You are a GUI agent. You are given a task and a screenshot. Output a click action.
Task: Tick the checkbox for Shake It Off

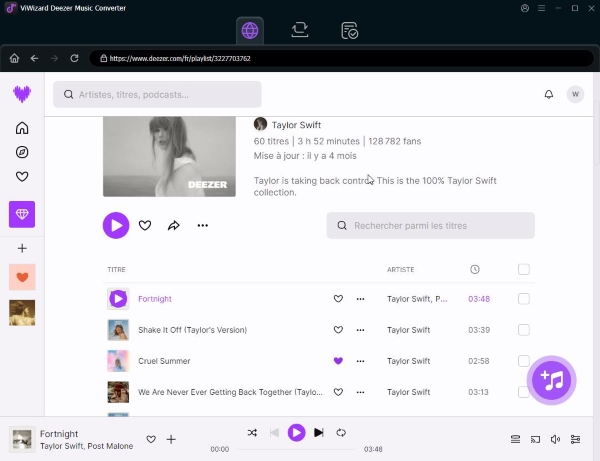coord(524,330)
